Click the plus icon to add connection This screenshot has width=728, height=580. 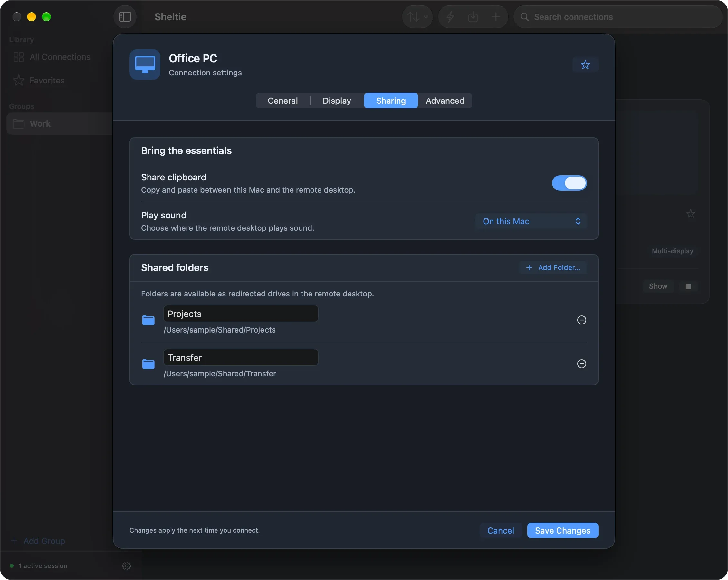coord(496,16)
